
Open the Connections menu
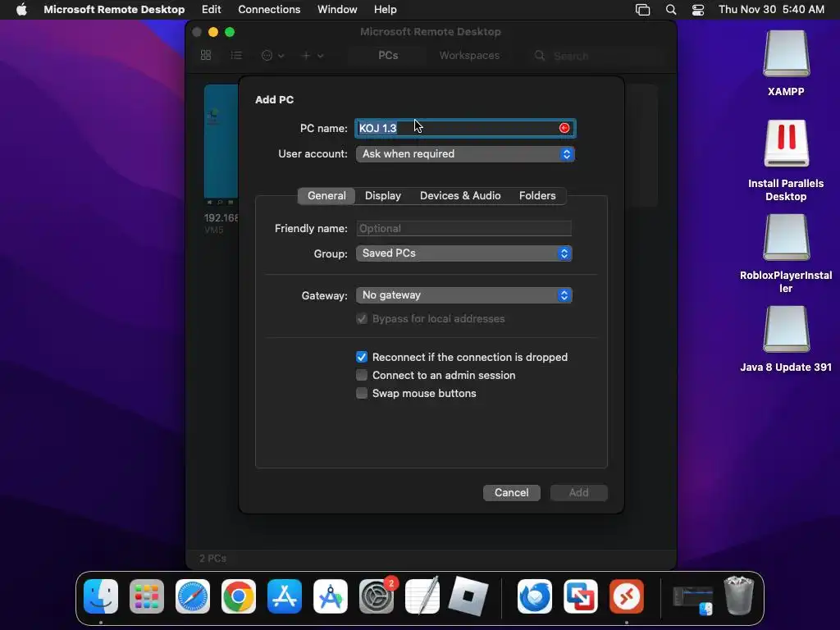pos(269,10)
